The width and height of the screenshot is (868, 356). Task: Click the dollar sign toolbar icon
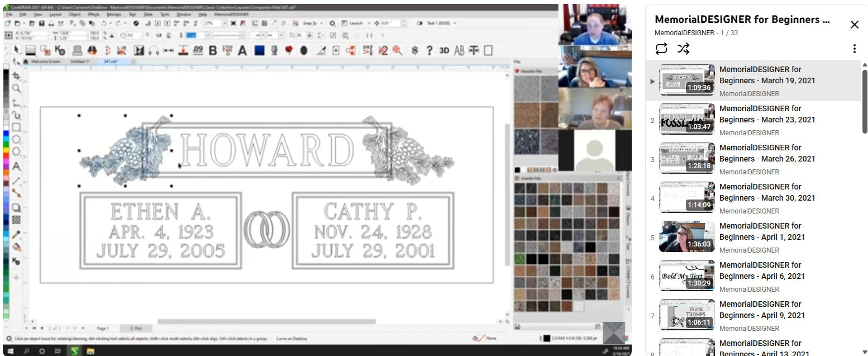[414, 50]
